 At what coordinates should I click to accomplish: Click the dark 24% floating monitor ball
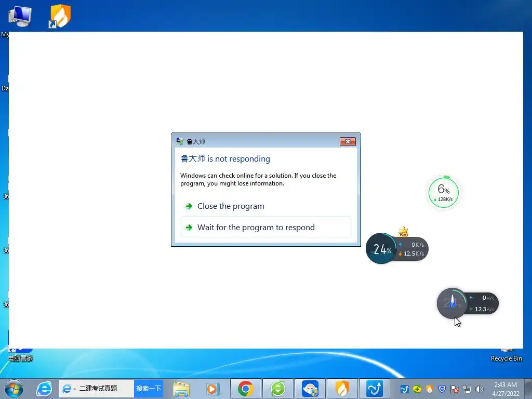click(x=382, y=248)
